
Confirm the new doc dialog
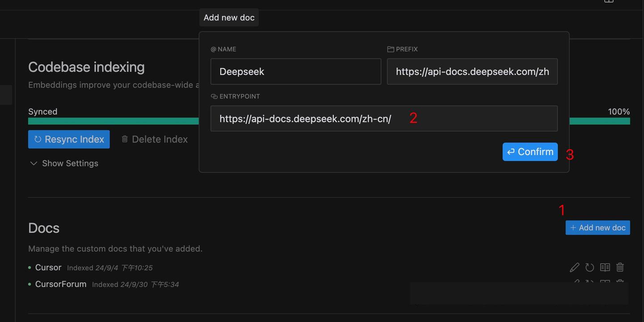tap(530, 152)
